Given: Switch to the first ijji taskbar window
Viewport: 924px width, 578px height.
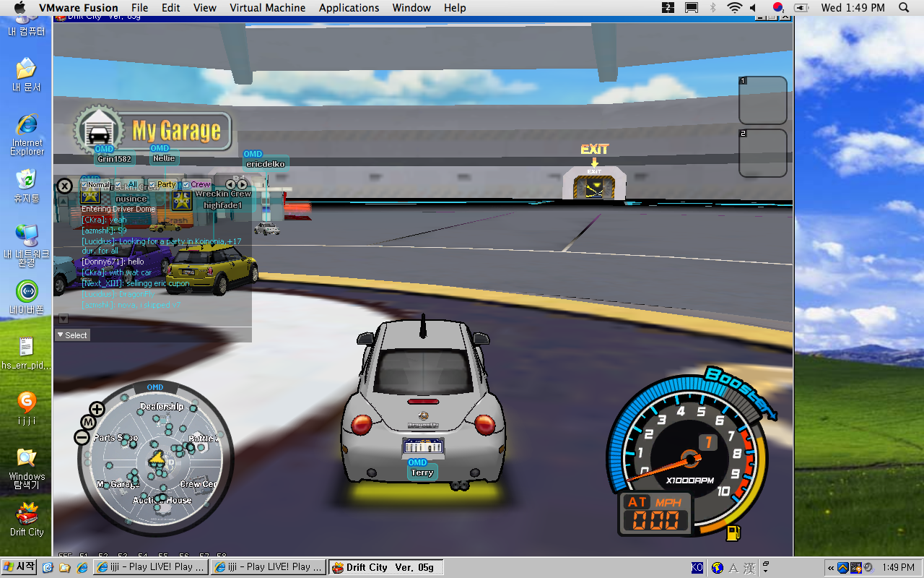Looking at the screenshot, I should click(x=151, y=567).
